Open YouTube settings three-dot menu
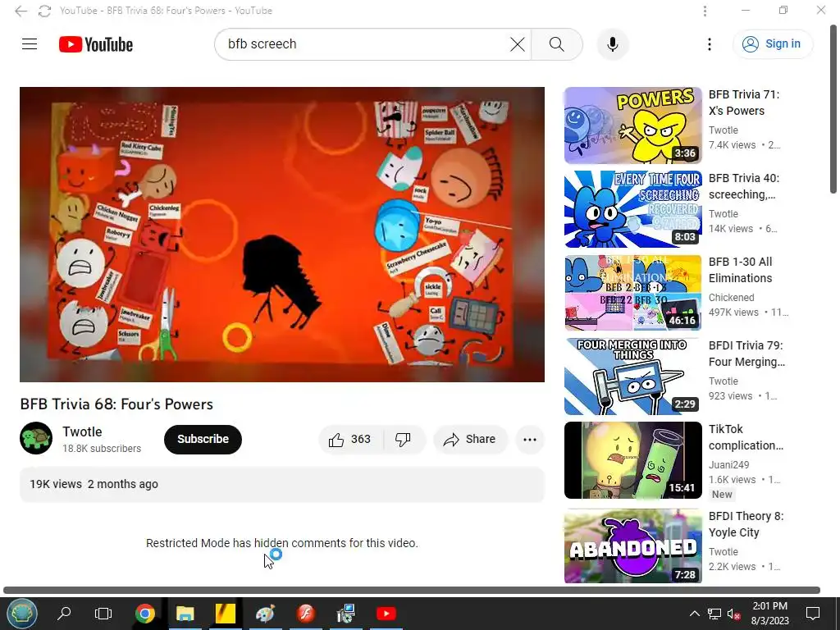 (710, 44)
